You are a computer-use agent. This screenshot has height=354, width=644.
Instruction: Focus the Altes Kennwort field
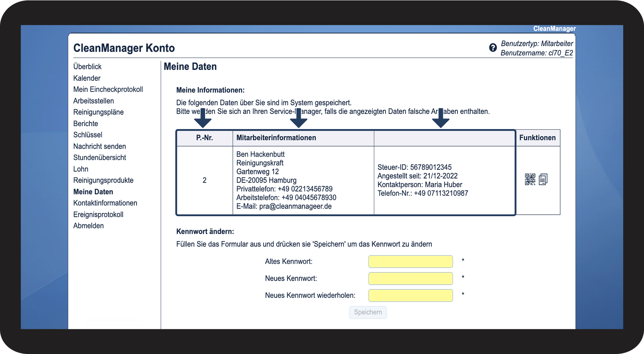410,261
